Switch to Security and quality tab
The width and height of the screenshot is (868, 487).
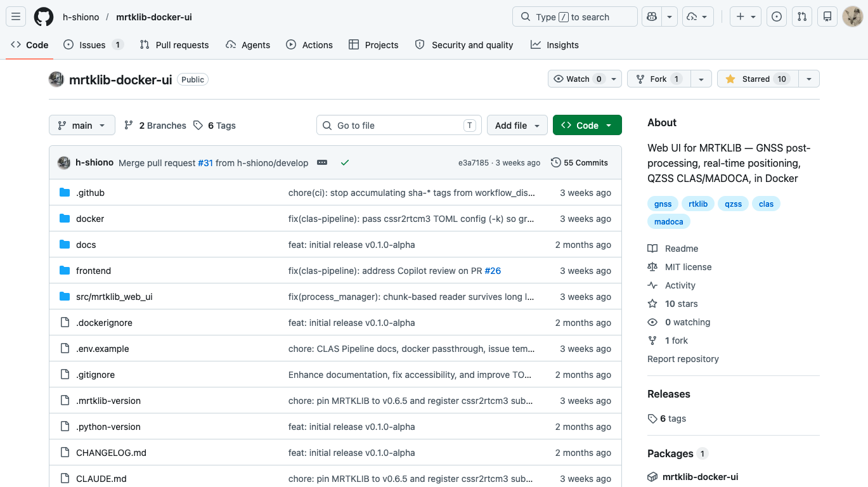tap(464, 45)
